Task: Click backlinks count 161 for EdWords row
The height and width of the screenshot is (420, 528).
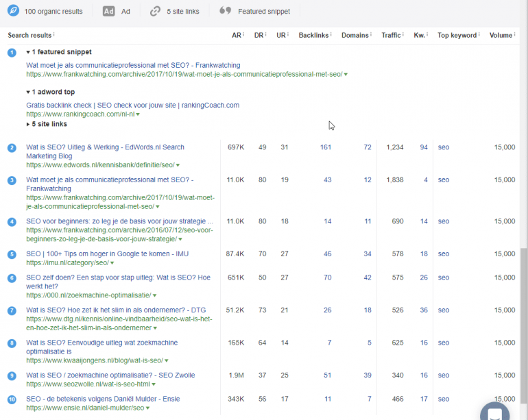Action: point(326,147)
